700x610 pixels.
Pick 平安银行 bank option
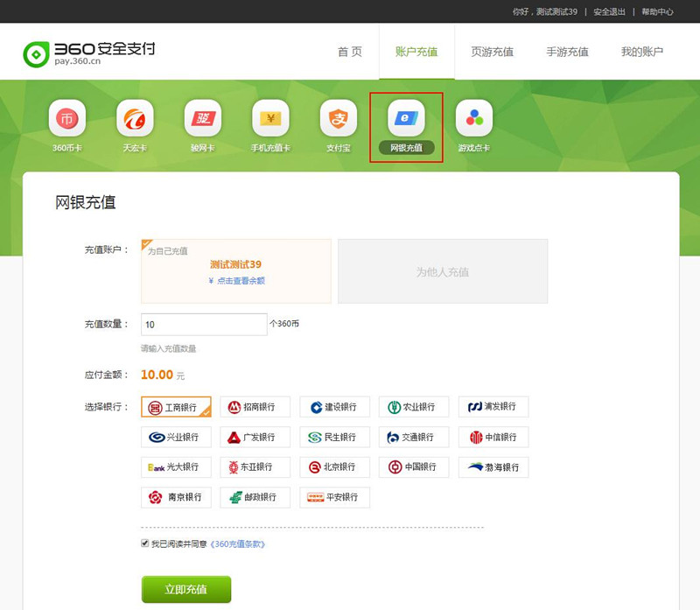click(x=335, y=497)
